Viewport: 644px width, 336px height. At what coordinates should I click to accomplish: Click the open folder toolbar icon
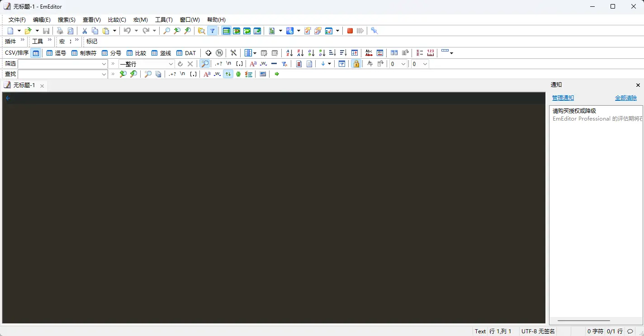click(28, 31)
